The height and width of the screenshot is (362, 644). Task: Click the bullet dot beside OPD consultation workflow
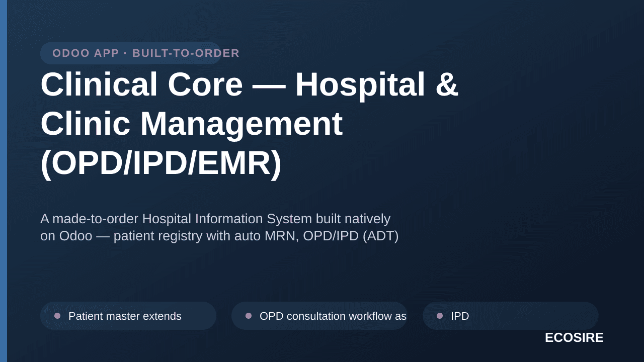[x=249, y=316]
